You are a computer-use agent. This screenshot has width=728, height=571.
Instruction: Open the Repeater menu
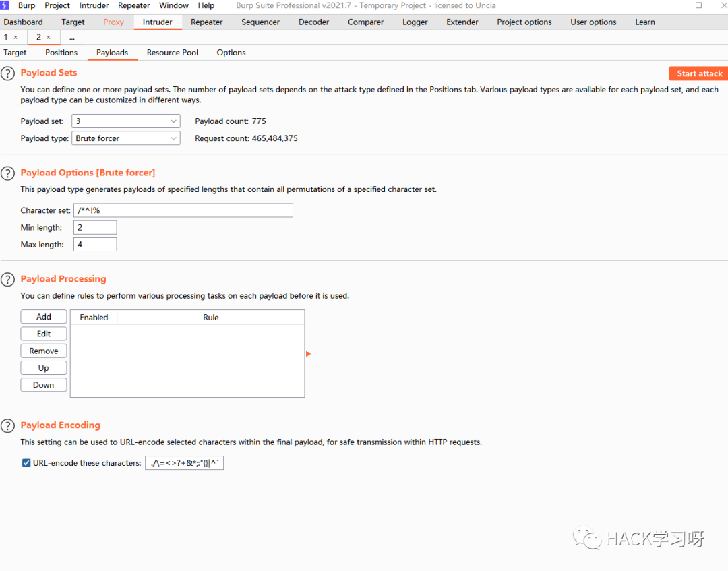[133, 5]
